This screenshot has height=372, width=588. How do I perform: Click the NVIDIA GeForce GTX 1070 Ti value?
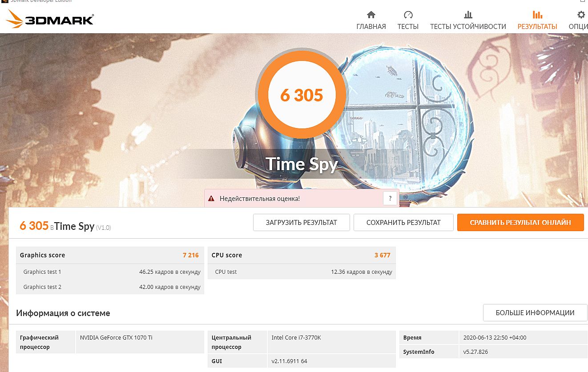tap(116, 337)
